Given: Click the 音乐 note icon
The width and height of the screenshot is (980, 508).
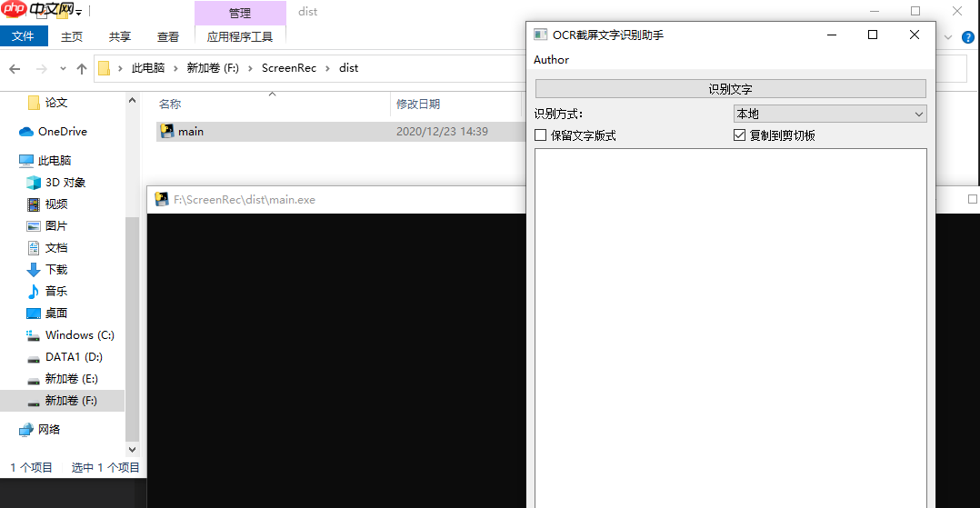Looking at the screenshot, I should (x=33, y=291).
